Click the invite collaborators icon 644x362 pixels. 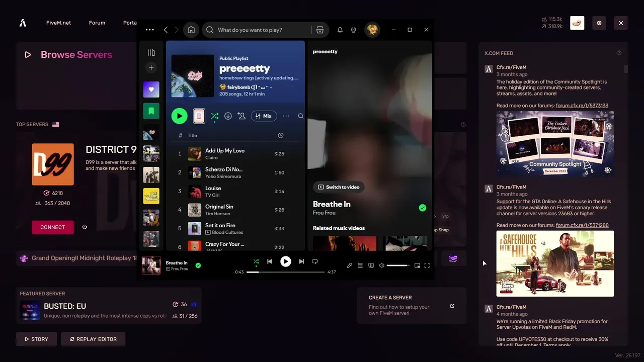[242, 116]
